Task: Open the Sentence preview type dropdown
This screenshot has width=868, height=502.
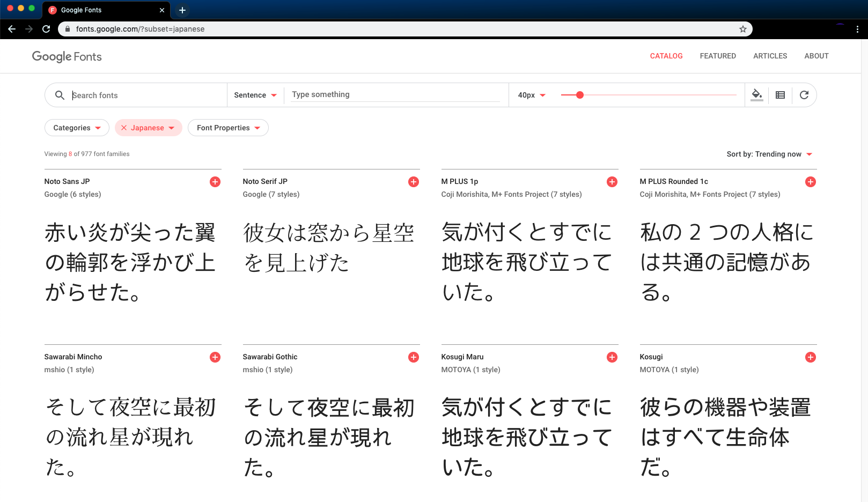Action: [x=255, y=95]
